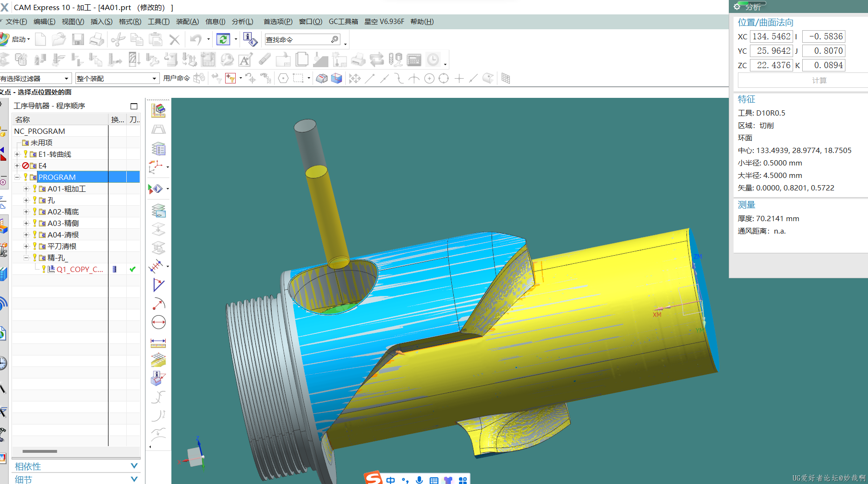Expand the A01-粗加工 tree node
The height and width of the screenshot is (484, 868).
click(26, 189)
